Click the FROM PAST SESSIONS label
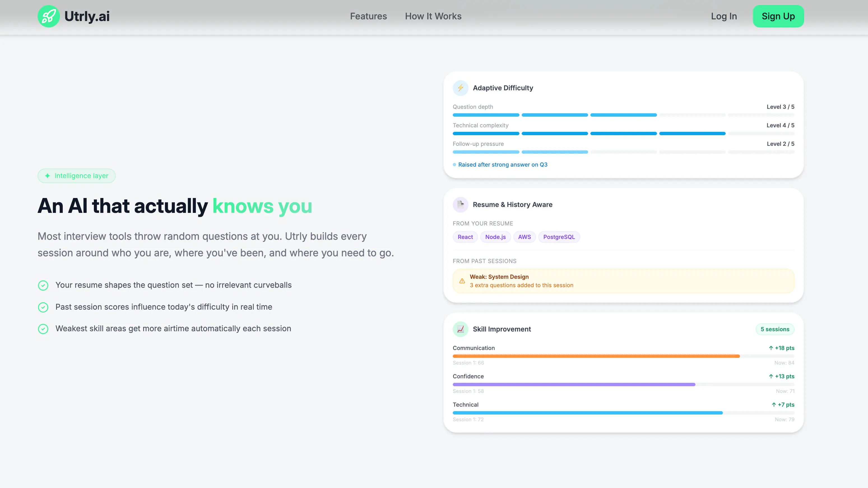Viewport: 868px width, 488px height. coord(484,261)
